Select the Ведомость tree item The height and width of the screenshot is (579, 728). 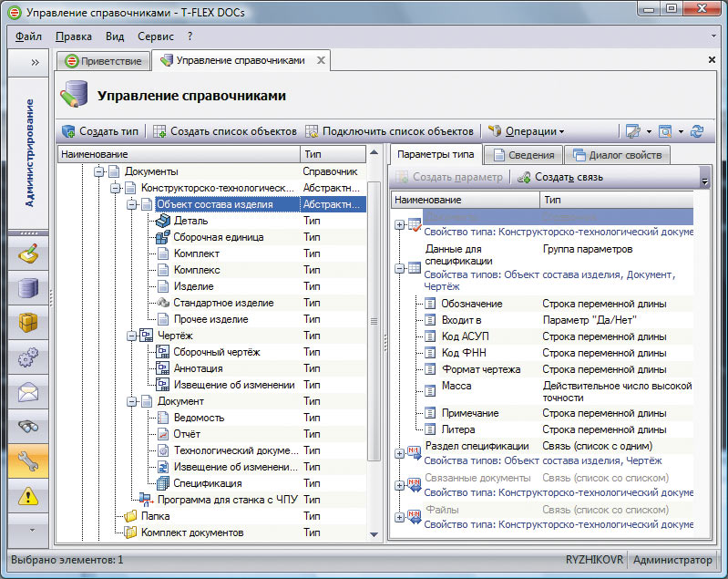point(199,418)
